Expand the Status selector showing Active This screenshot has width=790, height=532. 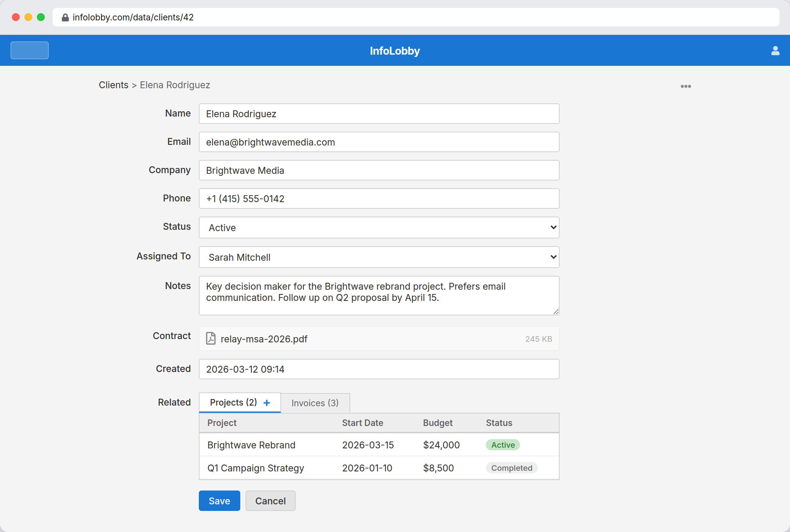coord(378,227)
